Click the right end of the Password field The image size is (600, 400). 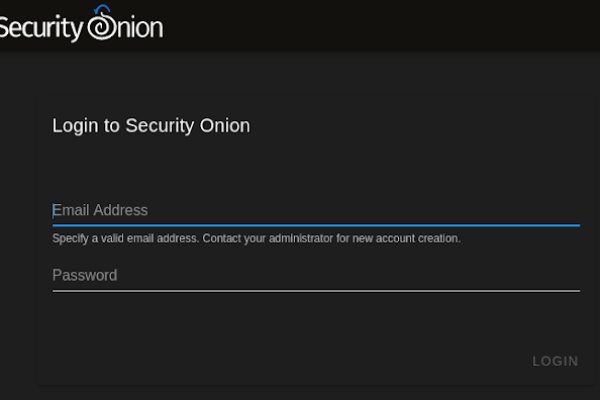570,275
